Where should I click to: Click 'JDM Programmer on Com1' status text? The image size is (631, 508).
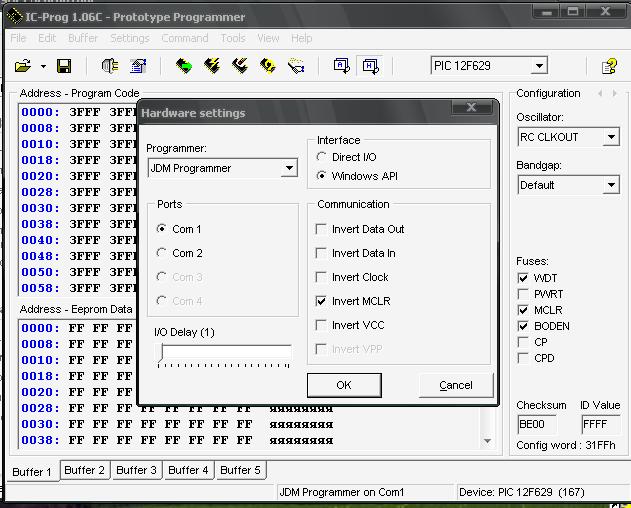pyautogui.click(x=342, y=492)
